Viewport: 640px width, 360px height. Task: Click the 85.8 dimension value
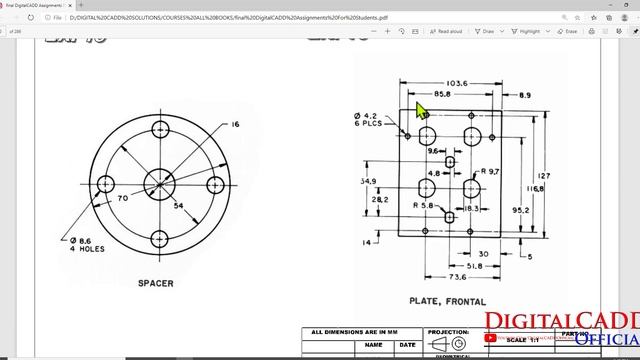pyautogui.click(x=442, y=94)
